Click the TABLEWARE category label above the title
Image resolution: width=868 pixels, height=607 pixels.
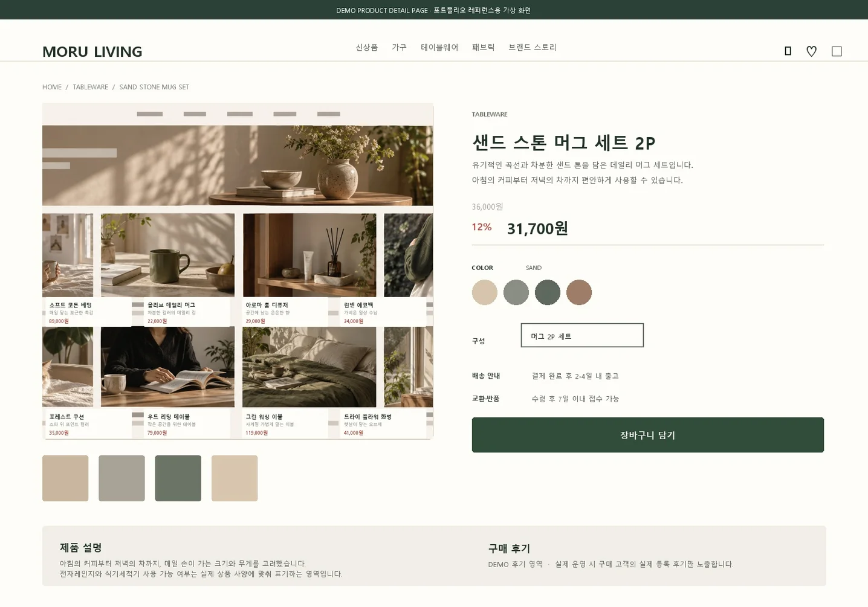(490, 114)
